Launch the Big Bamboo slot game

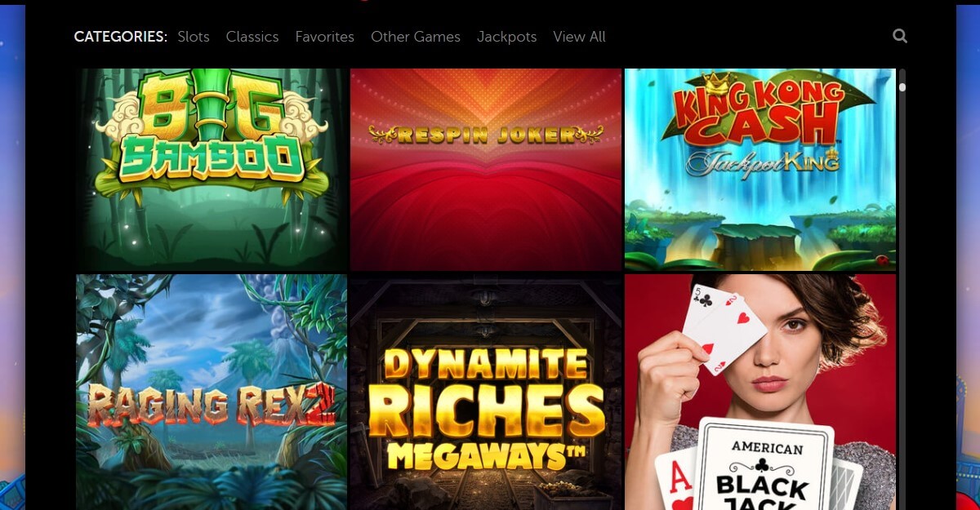pyautogui.click(x=212, y=169)
